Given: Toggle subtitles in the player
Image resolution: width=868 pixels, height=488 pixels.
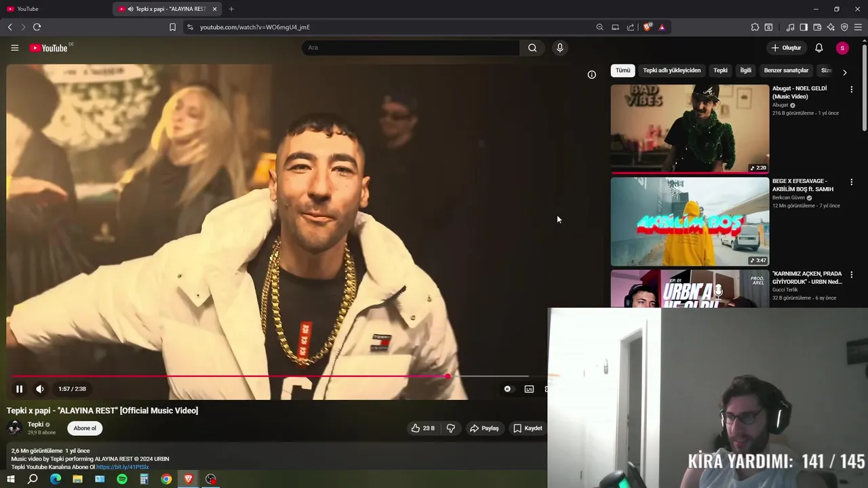Looking at the screenshot, I should [529, 389].
